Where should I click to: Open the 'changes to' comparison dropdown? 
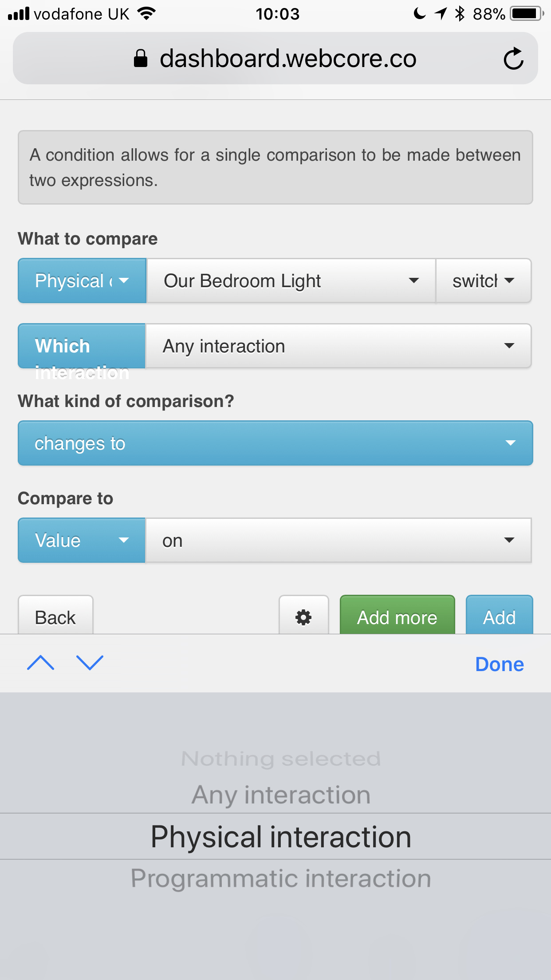click(x=275, y=443)
